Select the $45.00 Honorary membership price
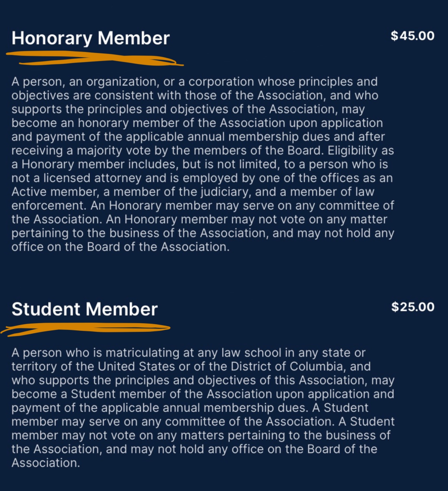 point(413,36)
